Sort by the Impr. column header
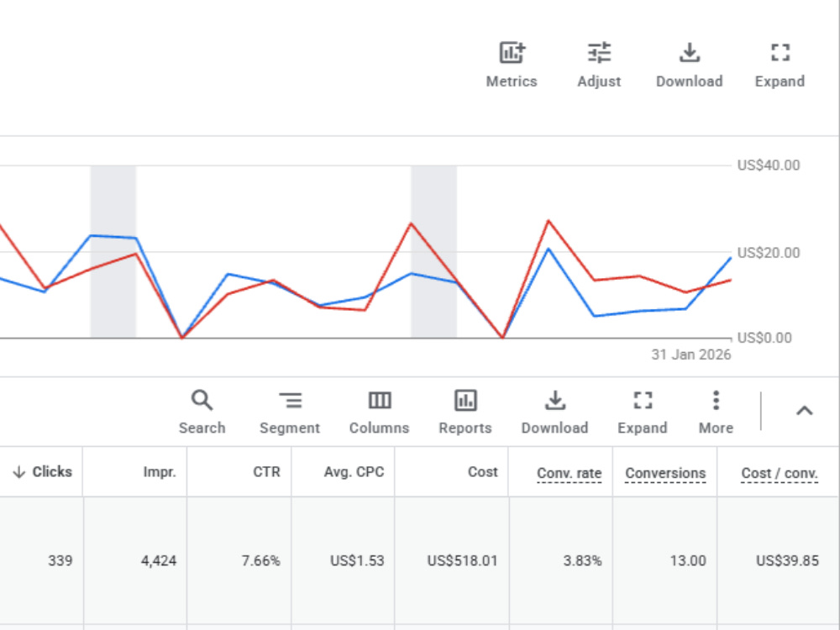This screenshot has height=630, width=840. [160, 472]
